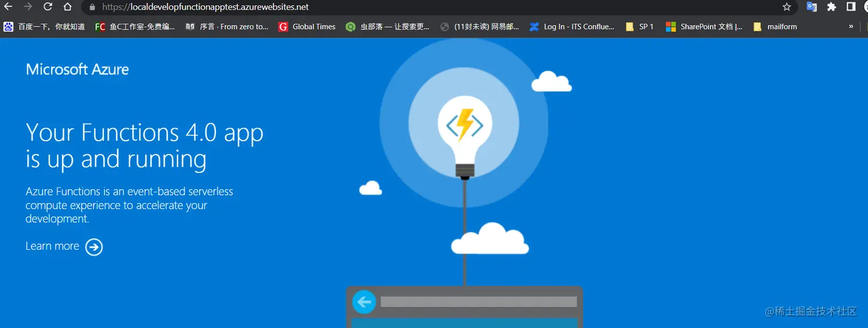This screenshot has width=868, height=328.
Task: Open the Global Times bookmark
Action: tap(307, 26)
